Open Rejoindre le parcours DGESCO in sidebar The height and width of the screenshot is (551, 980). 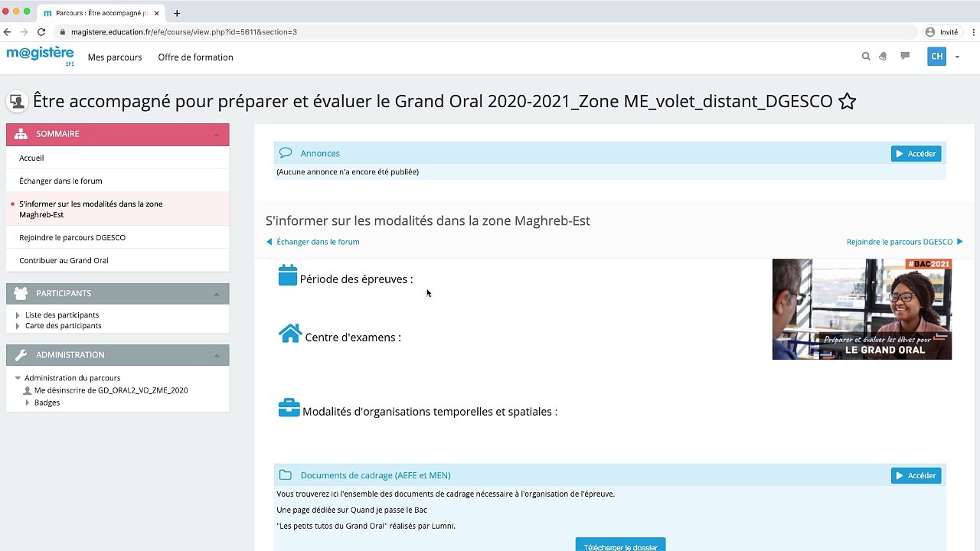[72, 237]
